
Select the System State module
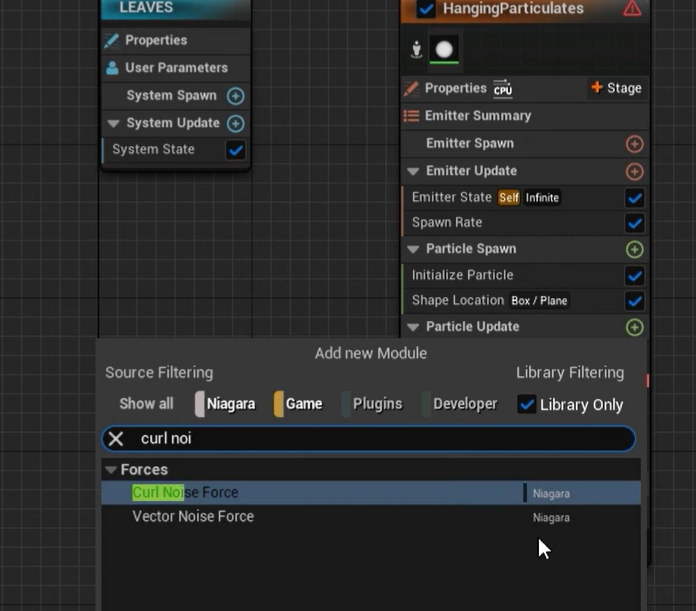tap(176, 150)
